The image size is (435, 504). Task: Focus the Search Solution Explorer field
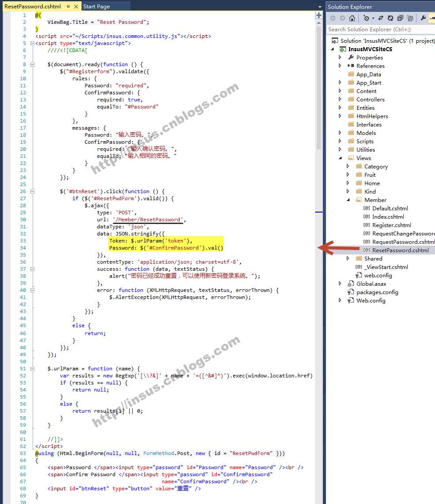point(381,30)
